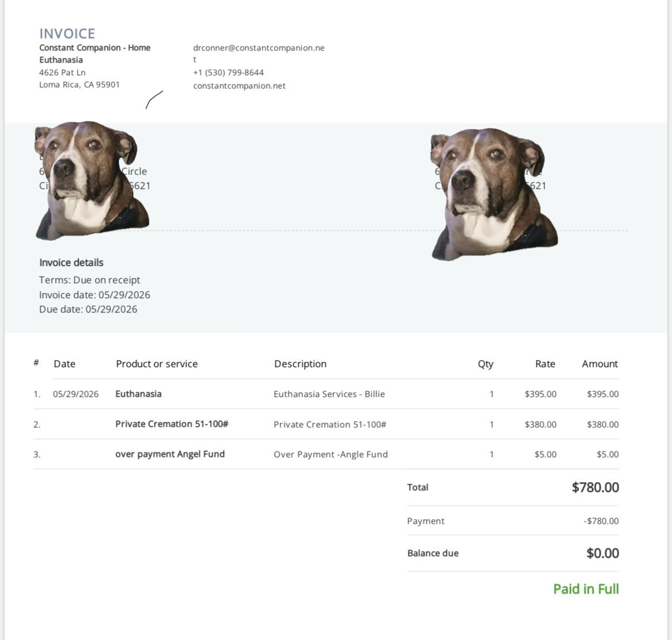Click the INVOICE heading

[x=67, y=33]
